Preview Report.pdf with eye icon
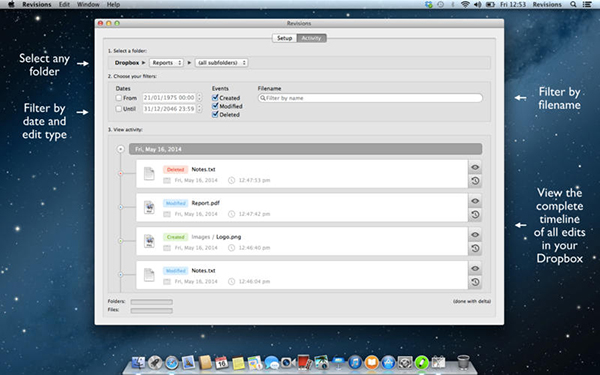 coord(475,201)
